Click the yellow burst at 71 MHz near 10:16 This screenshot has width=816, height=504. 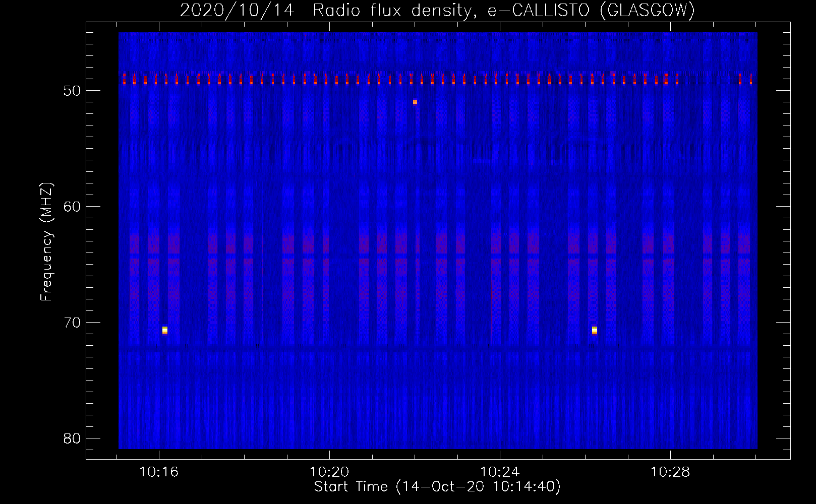click(x=165, y=330)
